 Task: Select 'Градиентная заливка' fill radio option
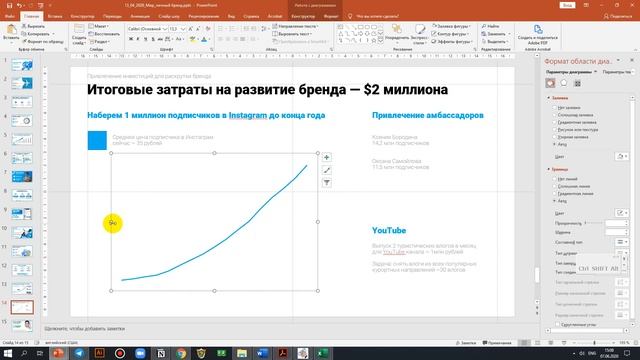tap(575, 122)
